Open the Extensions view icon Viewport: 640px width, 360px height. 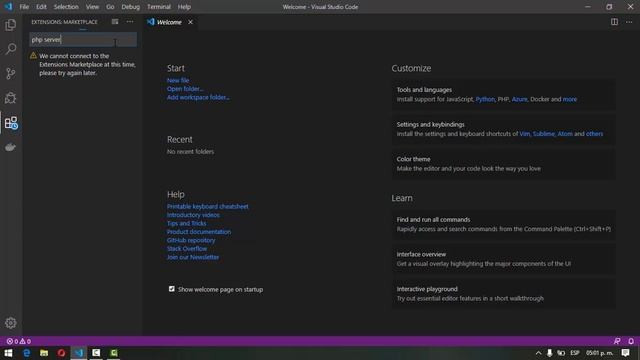(11, 123)
